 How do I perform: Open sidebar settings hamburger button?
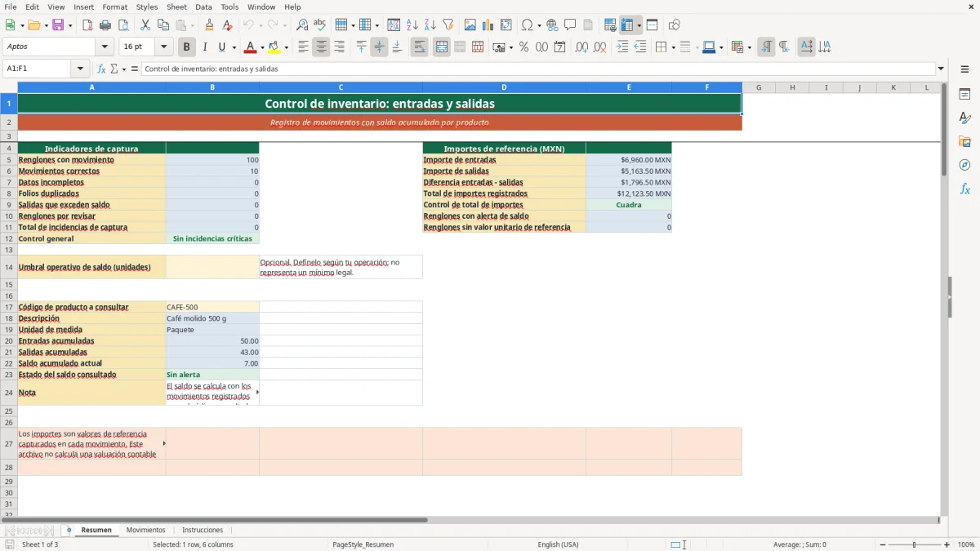tap(964, 69)
